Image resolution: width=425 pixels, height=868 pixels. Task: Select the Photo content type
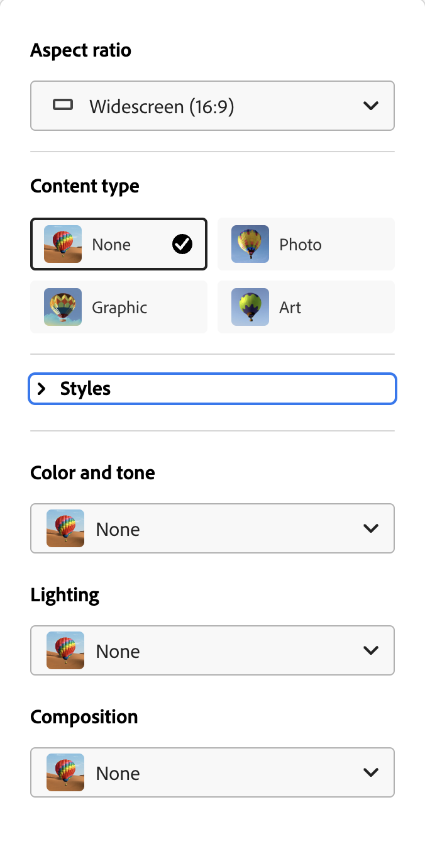306,244
